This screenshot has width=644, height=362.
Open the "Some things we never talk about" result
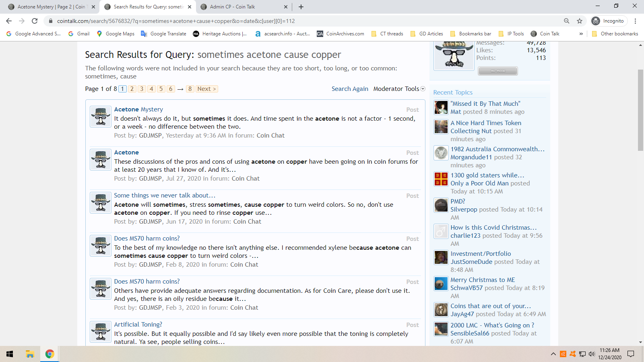pos(164,195)
